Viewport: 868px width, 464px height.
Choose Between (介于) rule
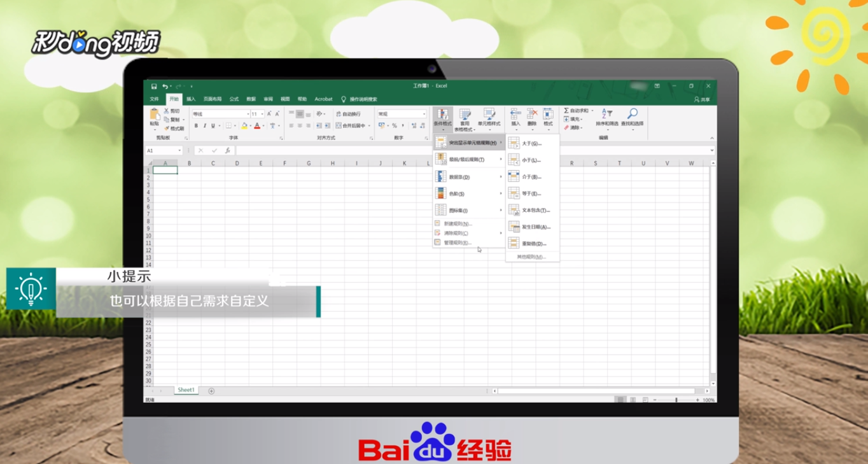point(533,177)
